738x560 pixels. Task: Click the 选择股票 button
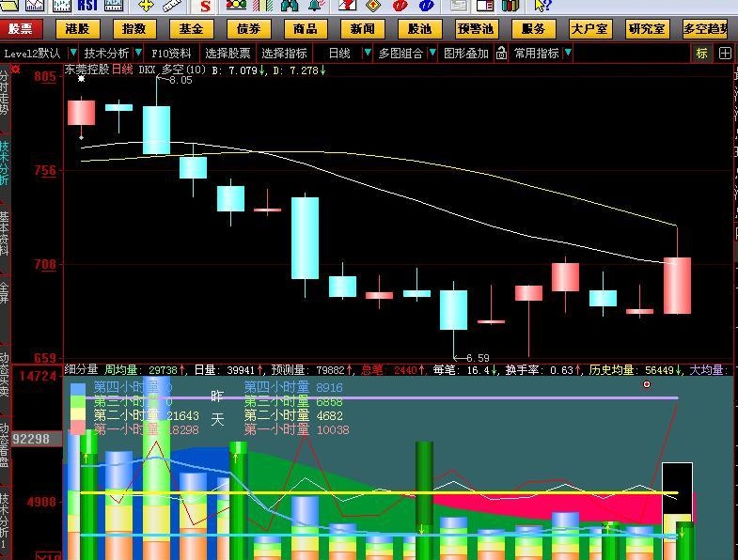(x=228, y=54)
